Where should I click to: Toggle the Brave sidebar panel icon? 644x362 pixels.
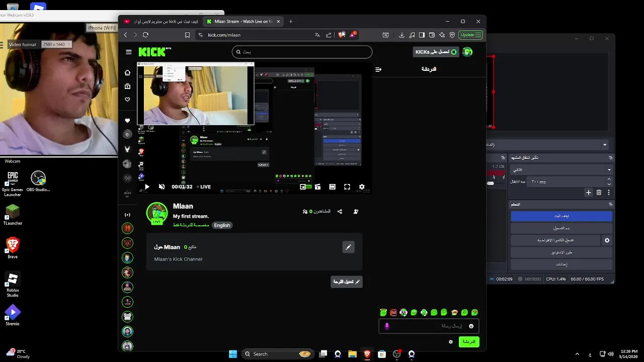click(x=422, y=35)
